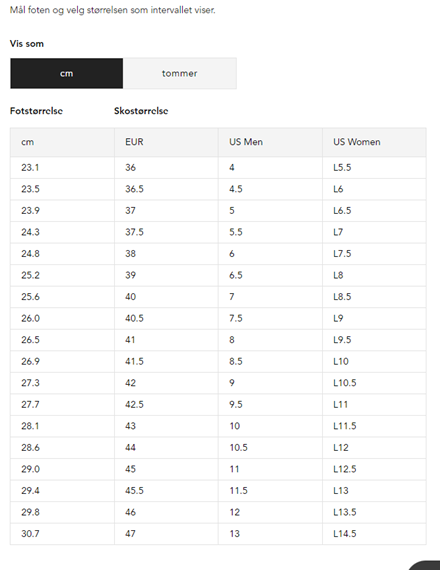Select the L14.5 US Women cell
The width and height of the screenshot is (440, 570).
pos(374,534)
